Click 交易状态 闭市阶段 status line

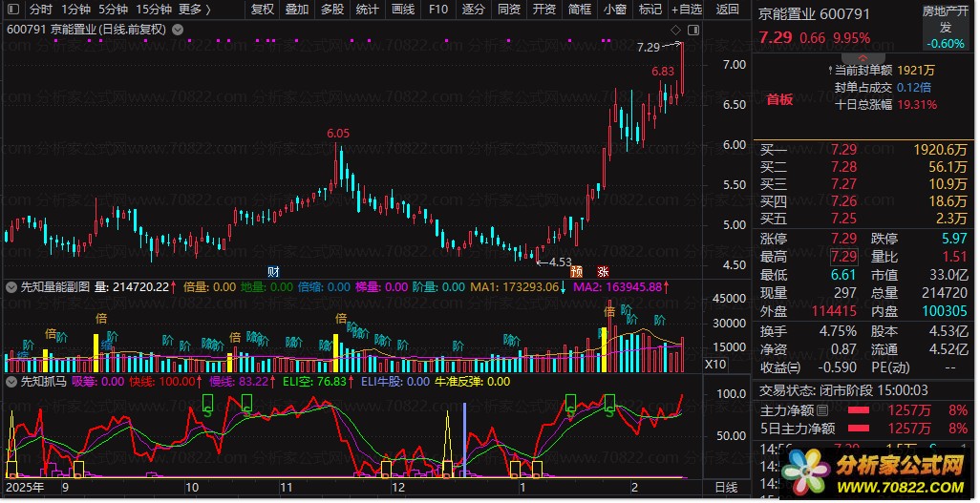click(843, 390)
